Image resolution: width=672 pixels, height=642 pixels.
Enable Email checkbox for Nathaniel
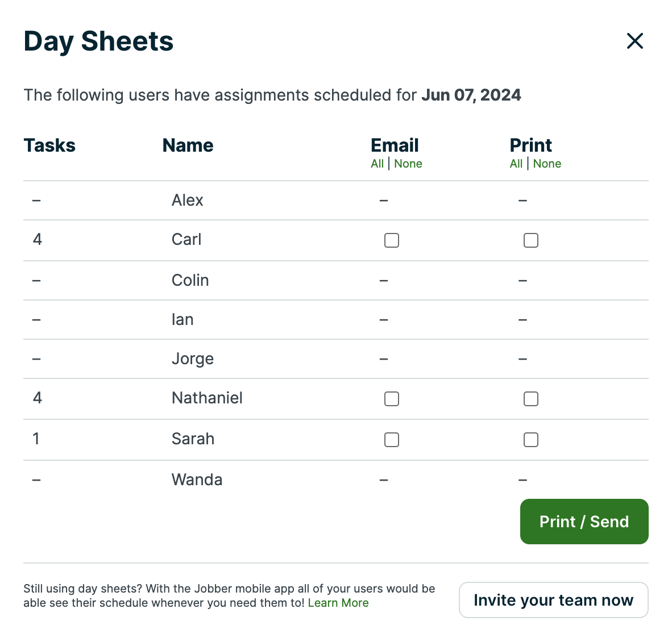click(392, 399)
